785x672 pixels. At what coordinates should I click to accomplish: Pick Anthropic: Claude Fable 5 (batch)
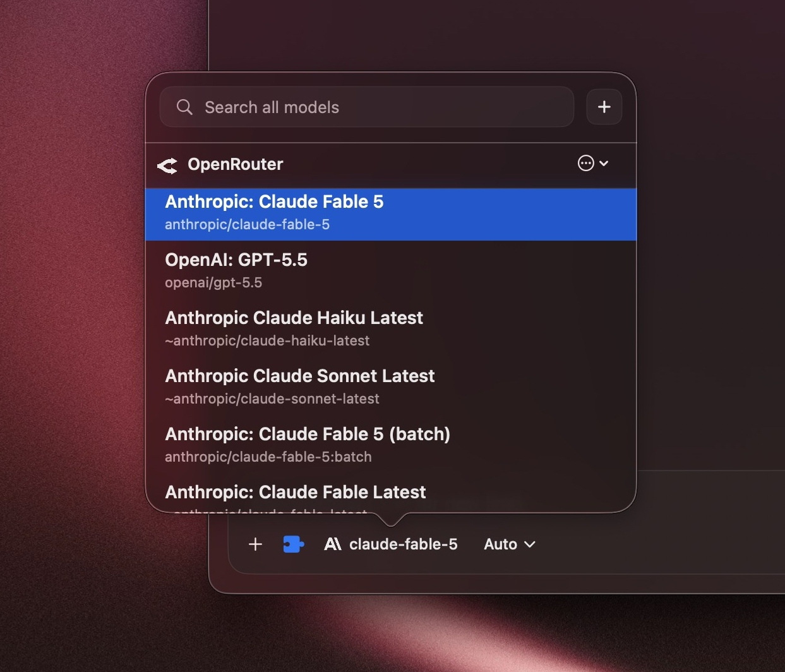click(391, 445)
